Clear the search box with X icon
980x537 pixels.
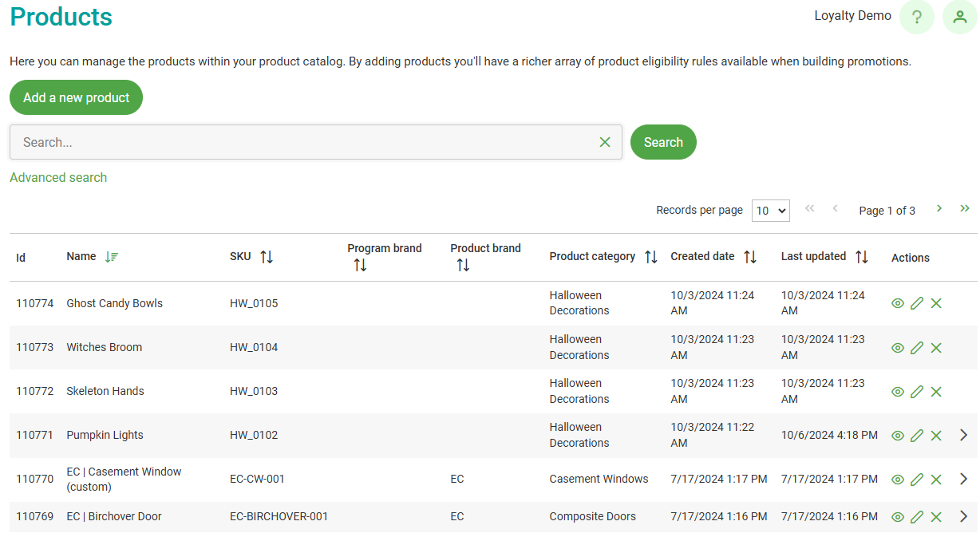tap(604, 142)
